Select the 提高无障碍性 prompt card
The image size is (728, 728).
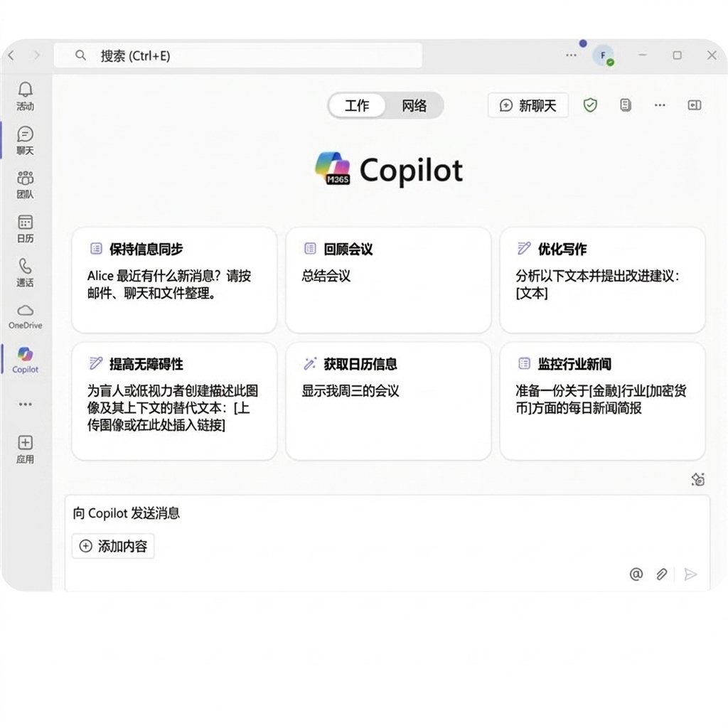tap(175, 401)
